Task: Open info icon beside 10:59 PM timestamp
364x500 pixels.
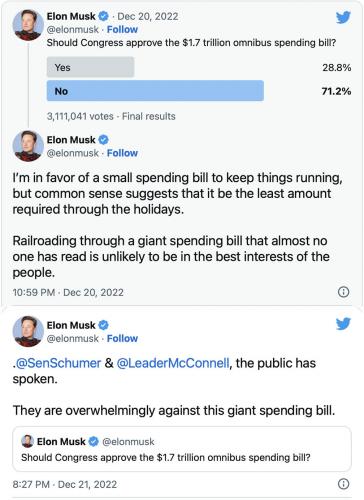Action: pos(344,292)
